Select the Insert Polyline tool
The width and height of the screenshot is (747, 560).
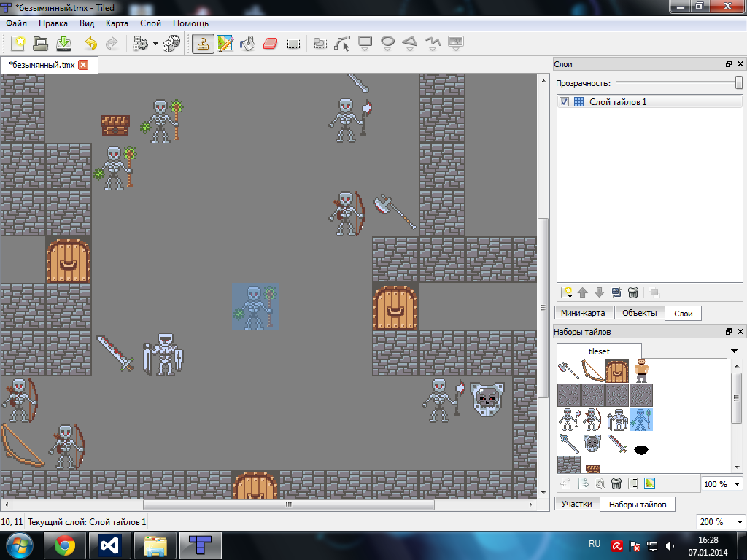433,44
